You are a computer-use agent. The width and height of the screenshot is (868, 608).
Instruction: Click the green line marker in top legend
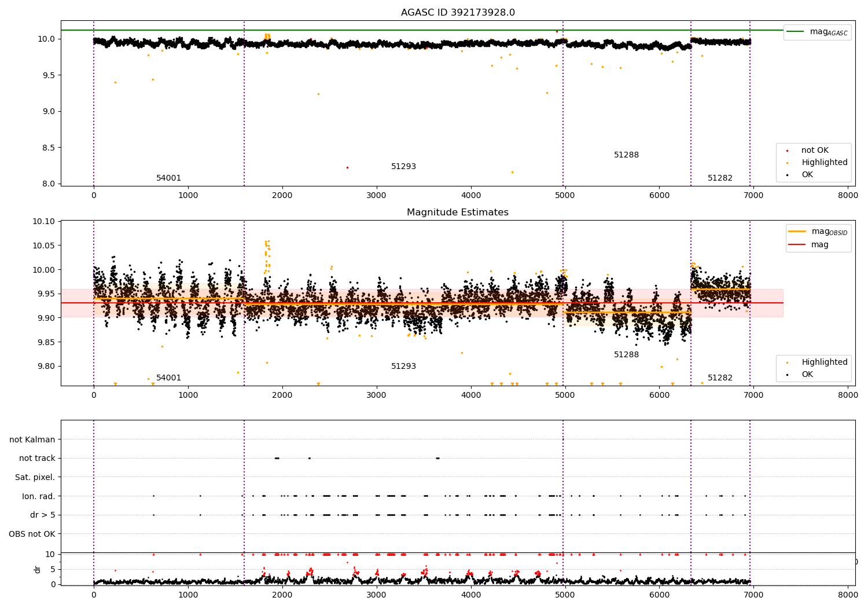[x=796, y=32]
